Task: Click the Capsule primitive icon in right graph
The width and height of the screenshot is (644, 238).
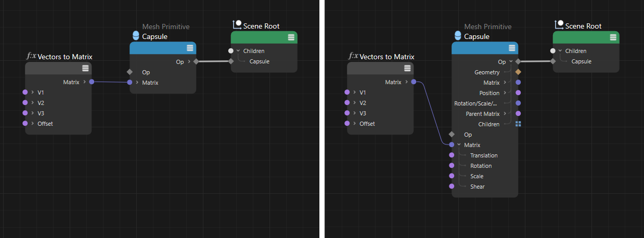Action: (x=458, y=36)
